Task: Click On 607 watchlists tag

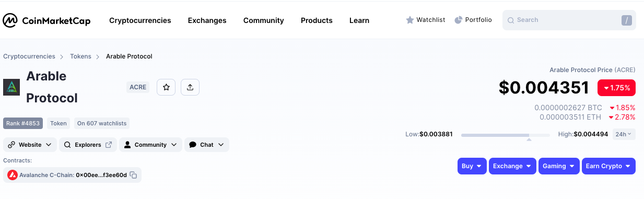Action: [x=102, y=123]
